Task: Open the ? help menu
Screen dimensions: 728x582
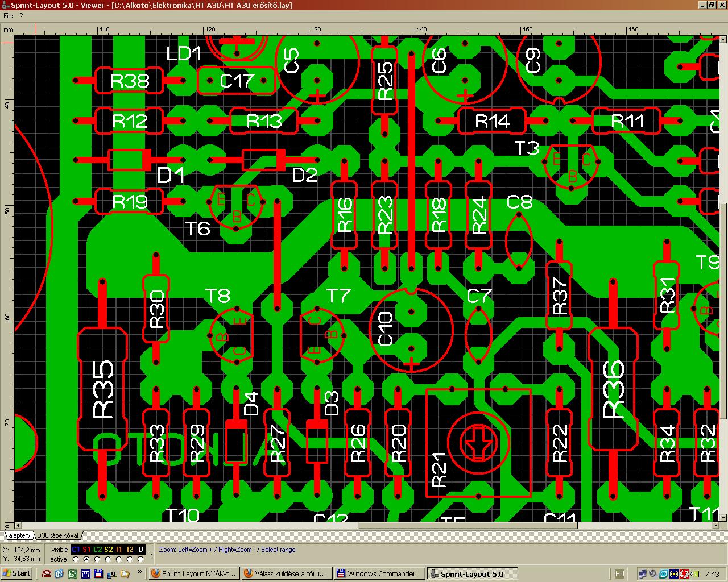Action: tap(21, 16)
